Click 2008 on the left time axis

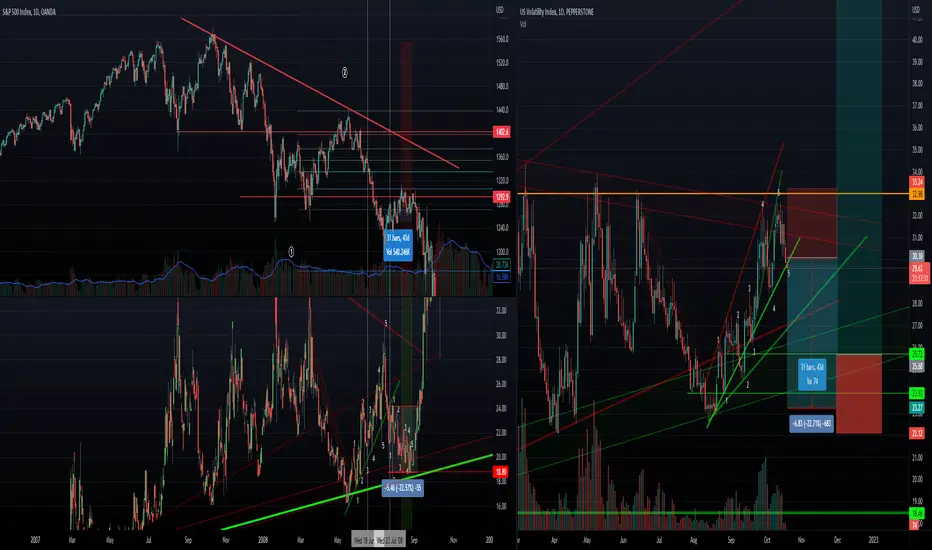[263, 540]
